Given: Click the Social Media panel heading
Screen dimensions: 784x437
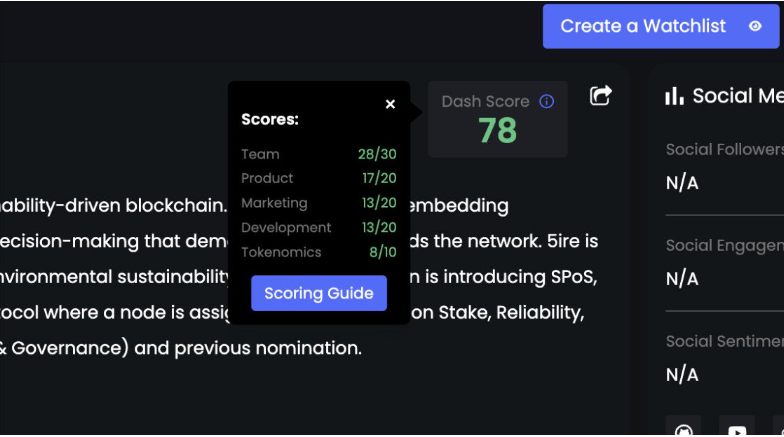Looking at the screenshot, I should pyautogui.click(x=738, y=96).
